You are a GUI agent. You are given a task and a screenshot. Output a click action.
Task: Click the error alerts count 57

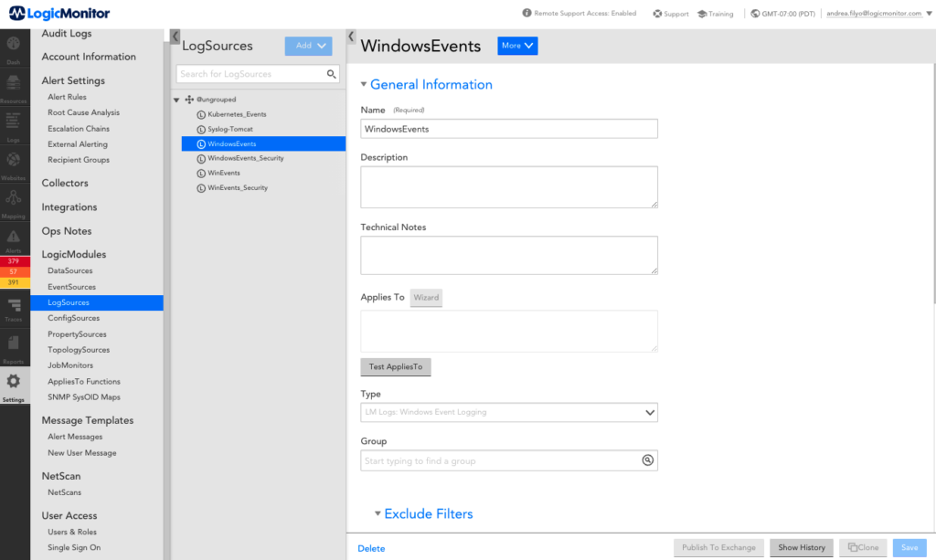tap(14, 272)
